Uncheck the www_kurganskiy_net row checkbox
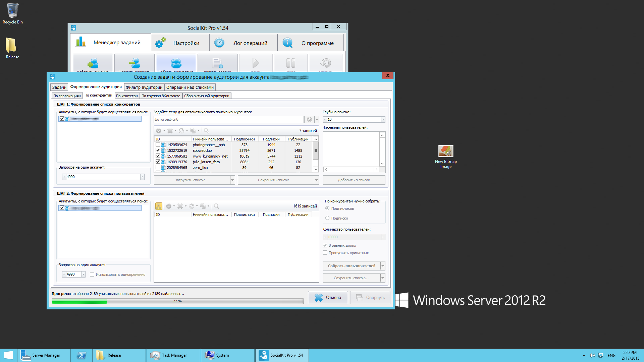 pyautogui.click(x=158, y=156)
